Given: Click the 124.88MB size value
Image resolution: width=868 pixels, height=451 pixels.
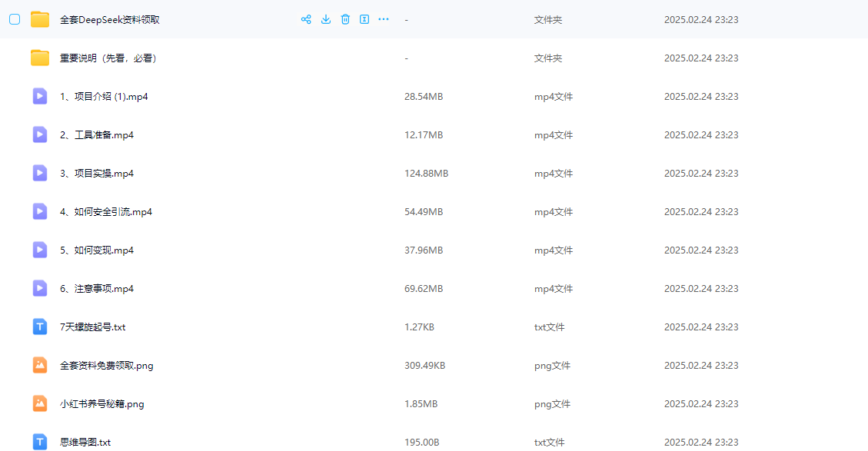Looking at the screenshot, I should (426, 173).
